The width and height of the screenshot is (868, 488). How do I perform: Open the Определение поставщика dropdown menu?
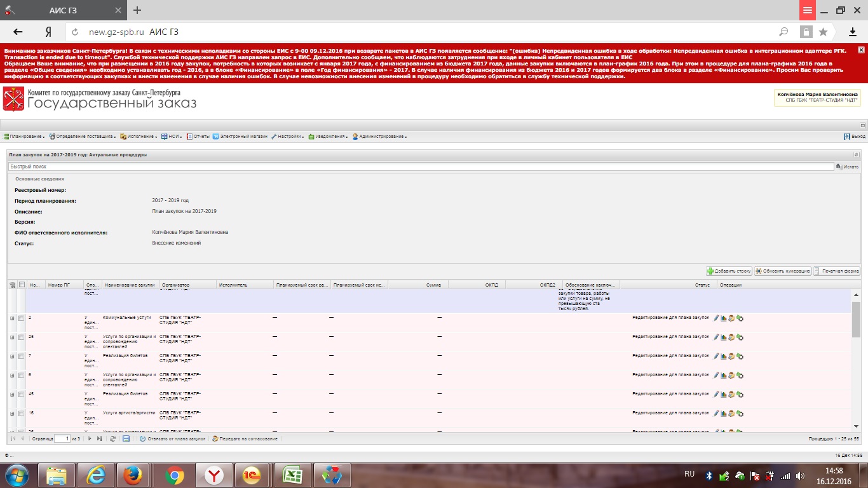coord(83,137)
